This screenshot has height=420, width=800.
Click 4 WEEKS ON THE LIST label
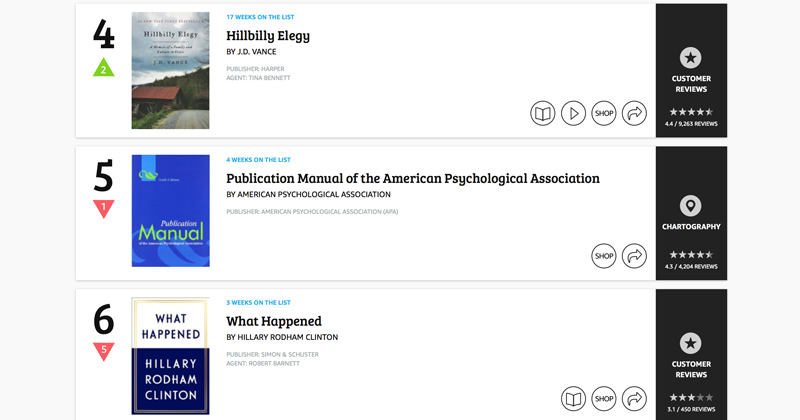258,160
